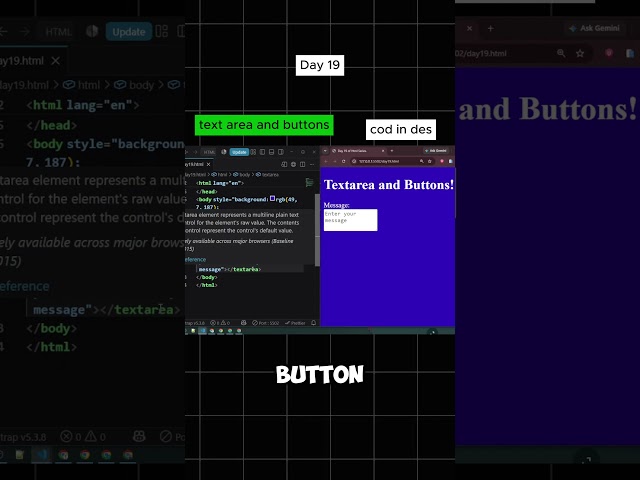
Task: Click the dimmed enlarged bookmark star icon
Action: [x=580, y=53]
